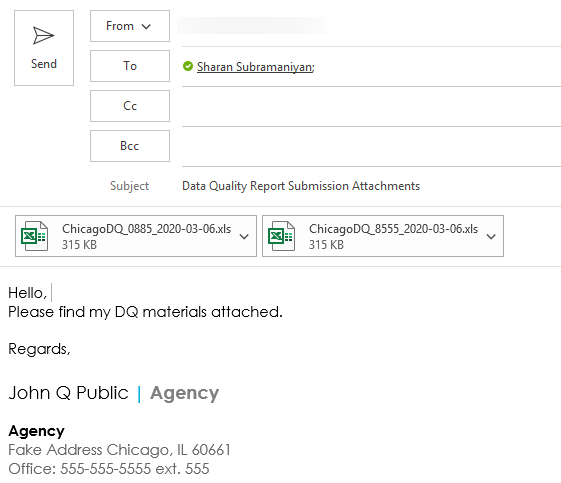Click inside the Bcc address field
Image resolution: width=561 pixels, height=483 pixels.
click(x=371, y=146)
